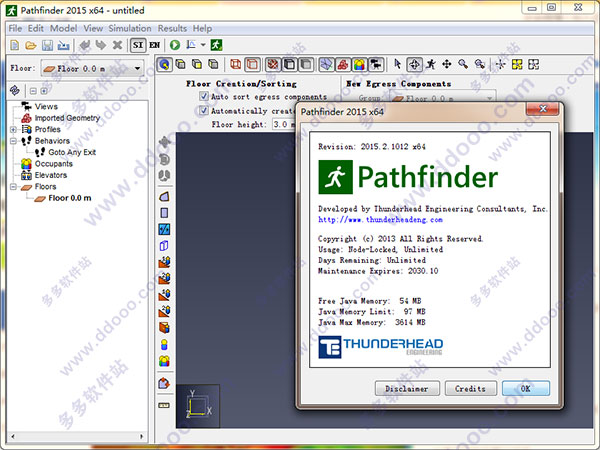Select the polygonal room drawing tool
Screen dimensions: 600x450
(x=164, y=197)
